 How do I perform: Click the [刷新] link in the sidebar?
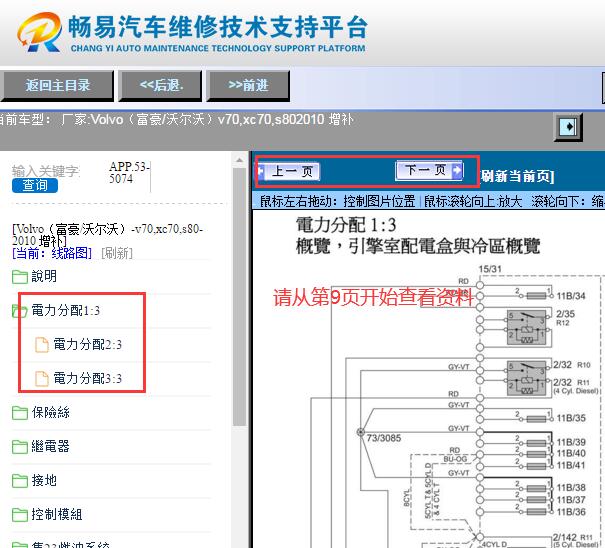pos(117,254)
